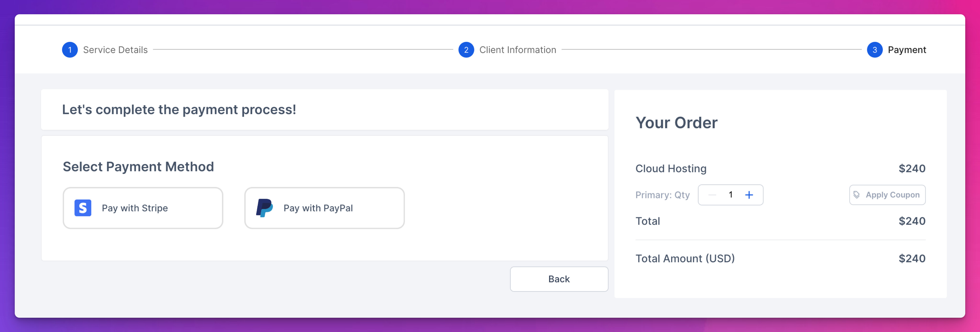Viewport: 980px width, 332px height.
Task: Click the step 2 circle badge
Action: (466, 50)
